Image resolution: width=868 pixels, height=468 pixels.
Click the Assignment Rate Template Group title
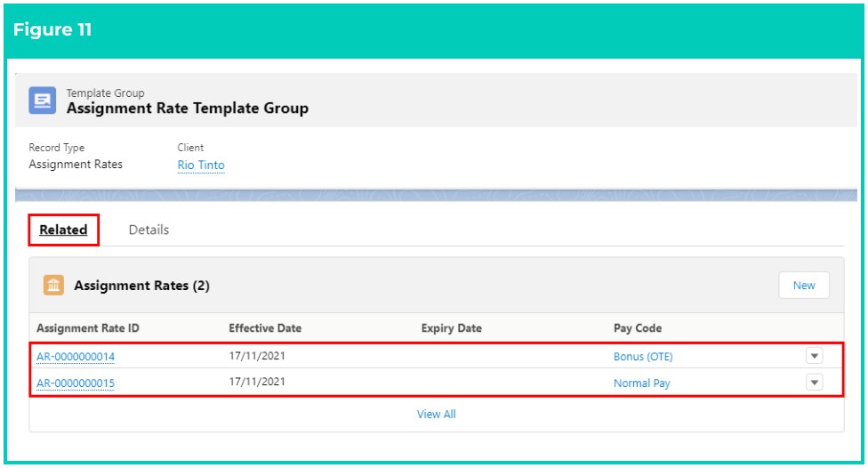[188, 108]
